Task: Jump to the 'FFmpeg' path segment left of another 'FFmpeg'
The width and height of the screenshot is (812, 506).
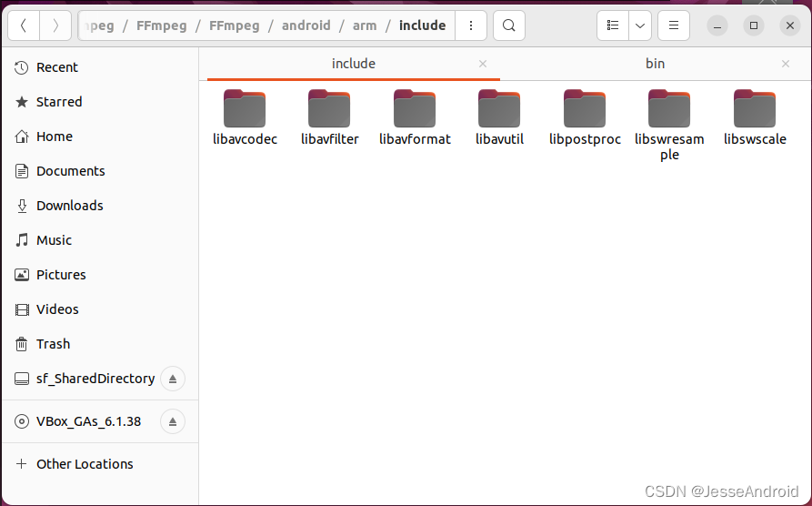Action: coord(162,25)
